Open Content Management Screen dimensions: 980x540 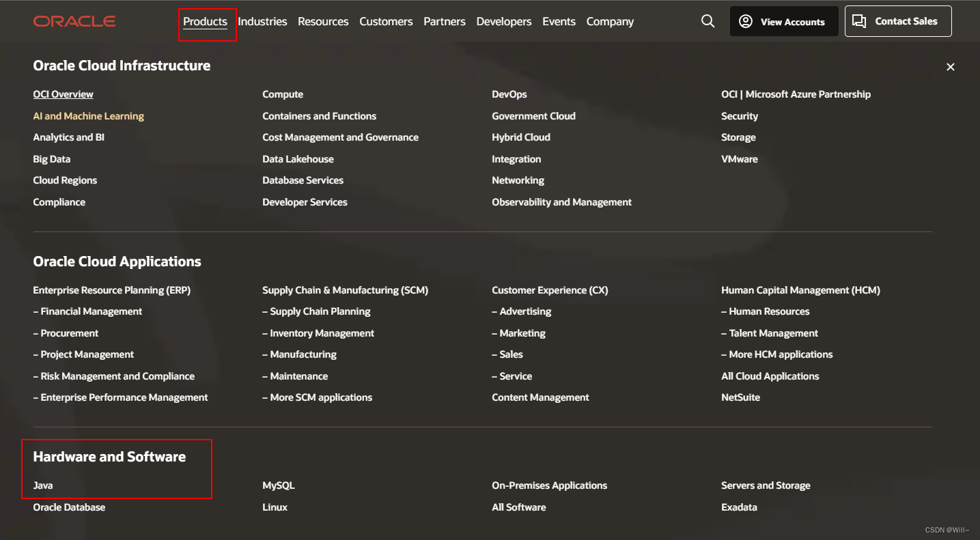pyautogui.click(x=541, y=397)
